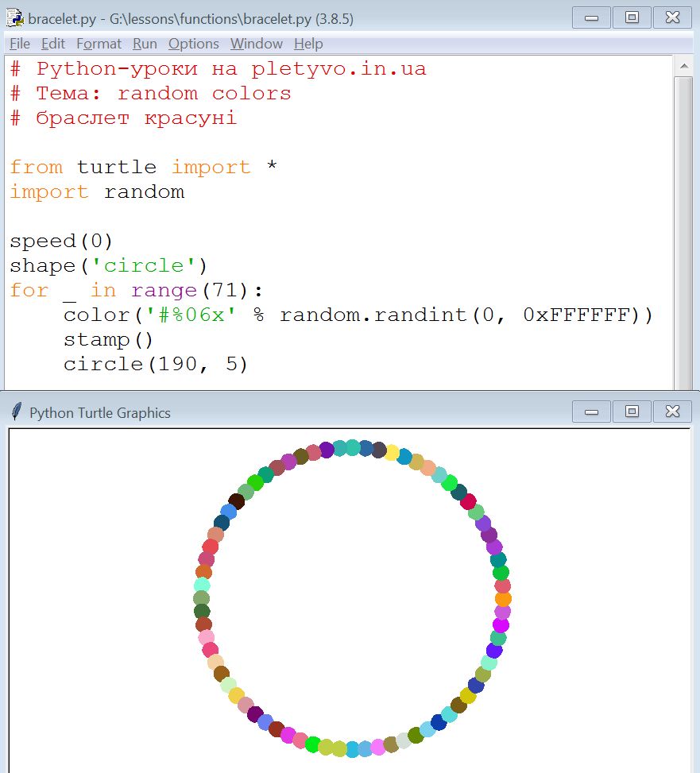The width and height of the screenshot is (700, 773).
Task: Click the comment line 'браслет красуні'
Action: [123, 118]
